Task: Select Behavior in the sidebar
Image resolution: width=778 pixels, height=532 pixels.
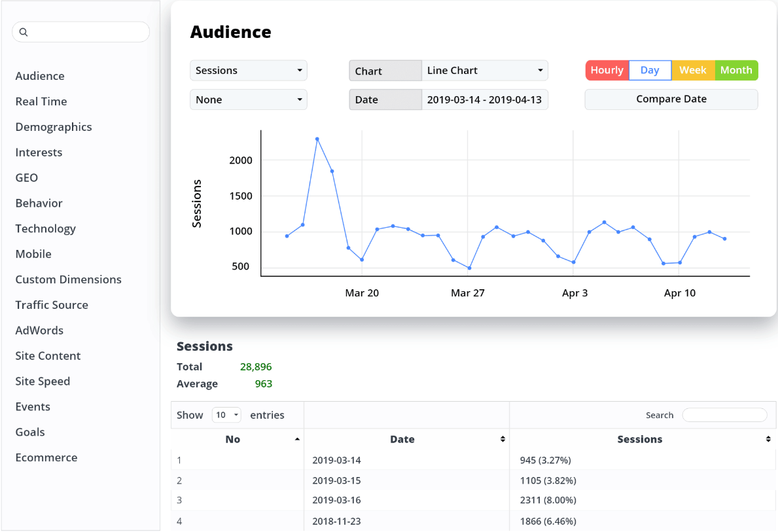Action: pos(39,203)
